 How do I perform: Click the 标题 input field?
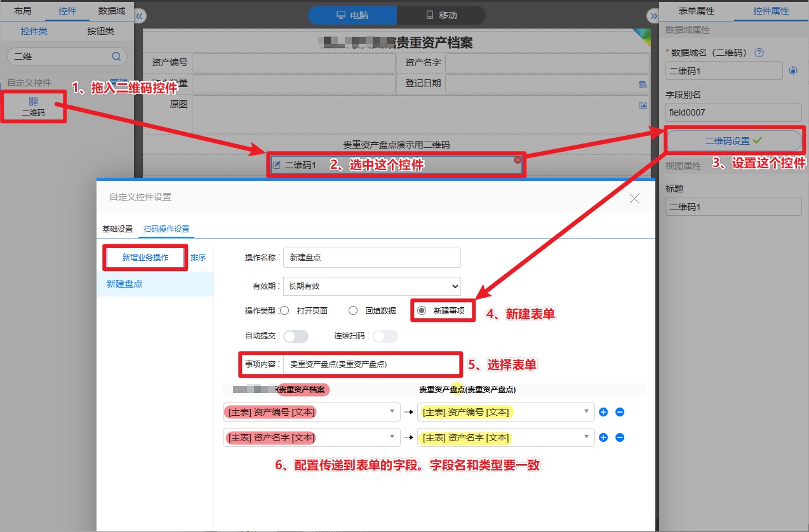click(733, 206)
